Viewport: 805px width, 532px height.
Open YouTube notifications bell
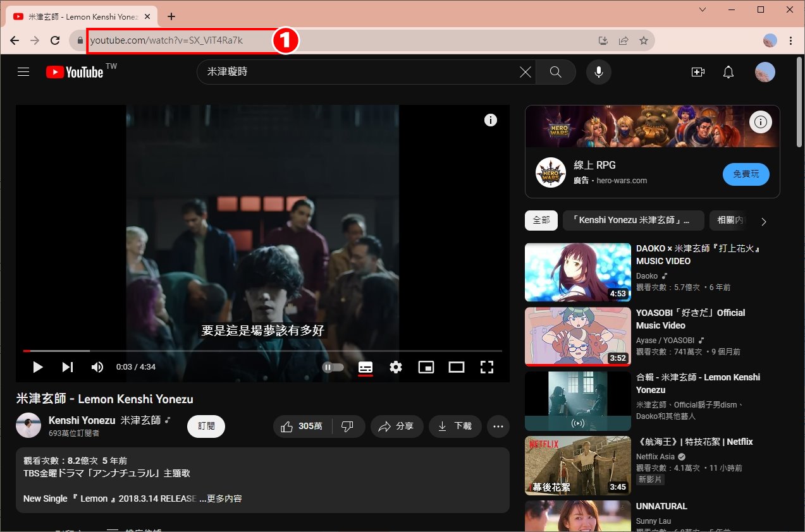[x=728, y=72]
